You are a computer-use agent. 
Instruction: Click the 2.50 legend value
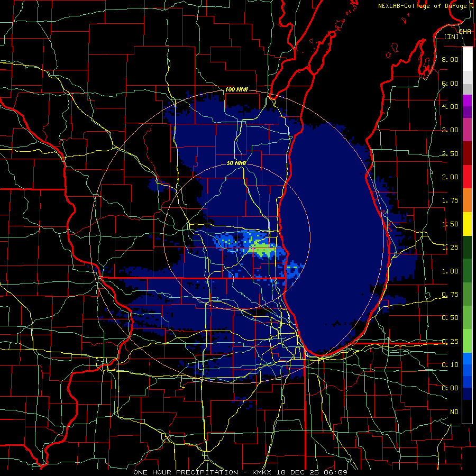[450, 153]
